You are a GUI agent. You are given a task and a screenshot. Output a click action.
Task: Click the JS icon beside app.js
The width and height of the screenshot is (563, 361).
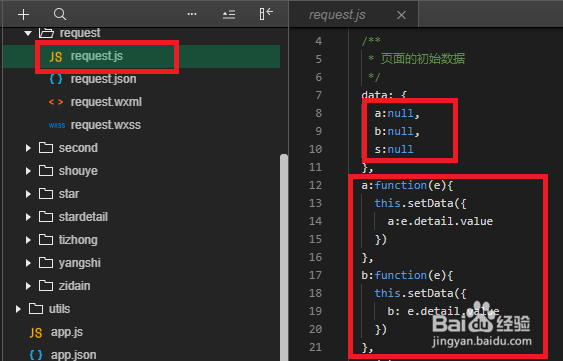click(x=36, y=333)
